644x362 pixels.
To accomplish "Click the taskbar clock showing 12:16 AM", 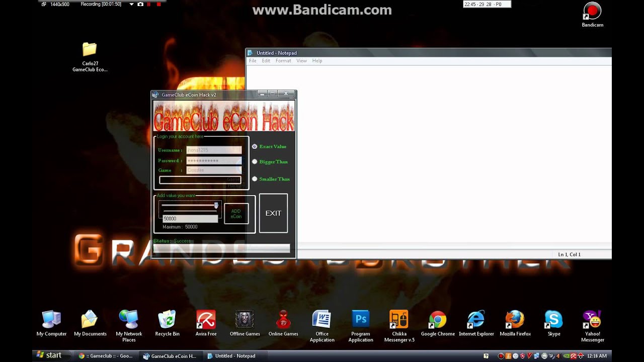I will pyautogui.click(x=597, y=356).
